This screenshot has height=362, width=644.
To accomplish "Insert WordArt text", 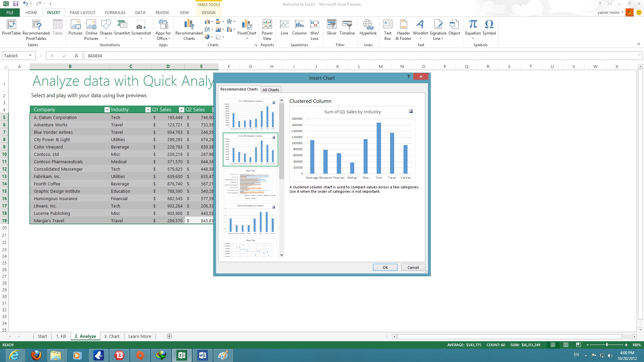I will pyautogui.click(x=420, y=29).
